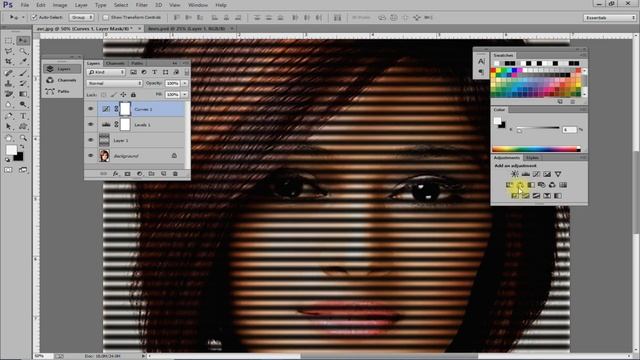Hide the Levels 1 layer
Screen dimensions: 640x360
tap(91, 124)
